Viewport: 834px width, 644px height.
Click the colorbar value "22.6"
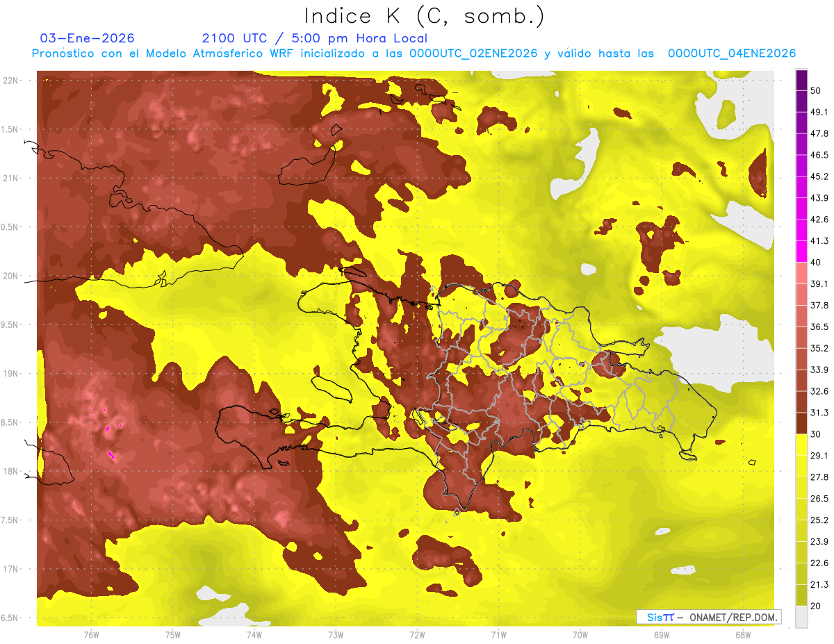point(819,563)
